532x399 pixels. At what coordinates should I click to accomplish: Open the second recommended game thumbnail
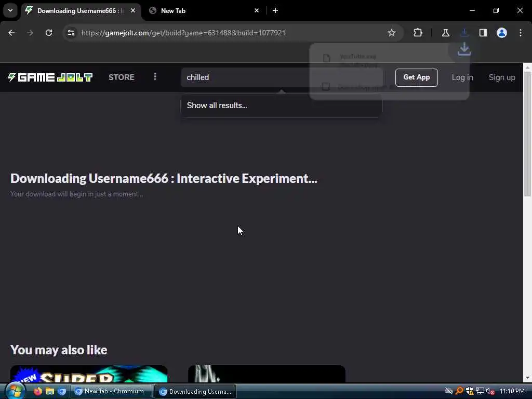[267, 374]
